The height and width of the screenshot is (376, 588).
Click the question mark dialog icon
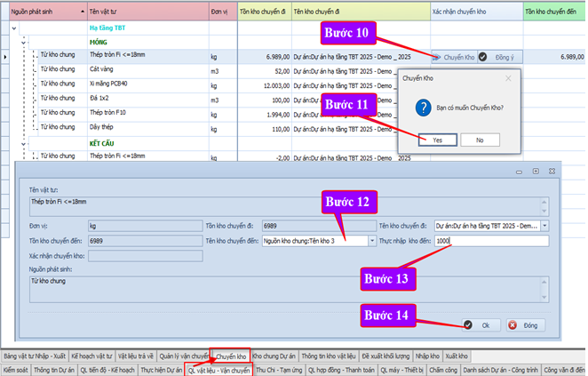[422, 106]
